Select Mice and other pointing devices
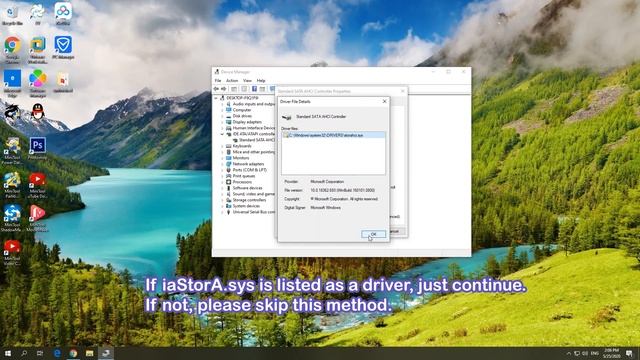 click(x=253, y=152)
